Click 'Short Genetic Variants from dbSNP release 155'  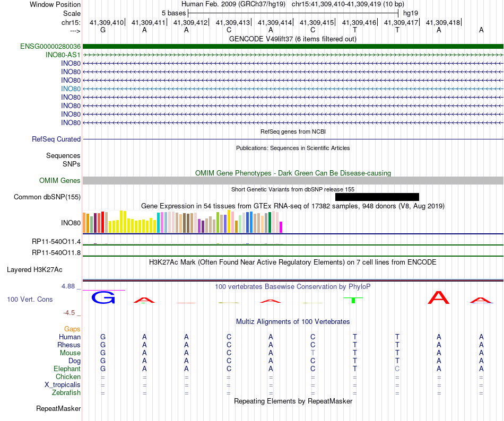click(x=293, y=189)
